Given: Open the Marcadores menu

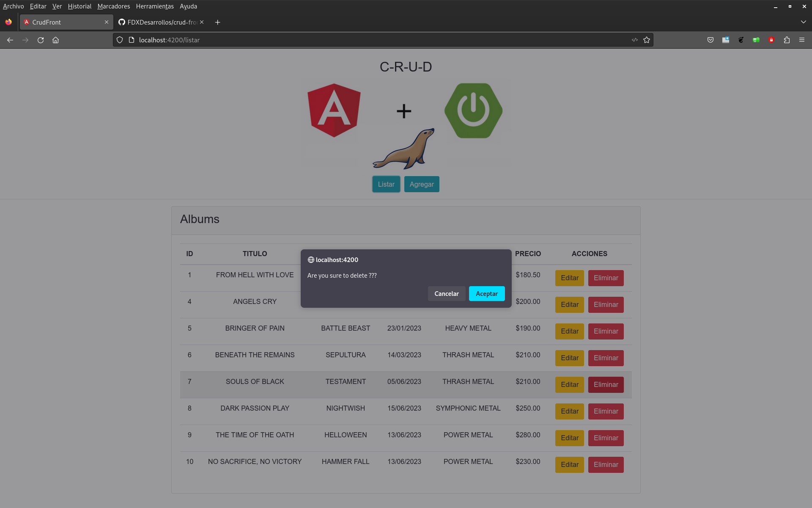Looking at the screenshot, I should [x=113, y=6].
